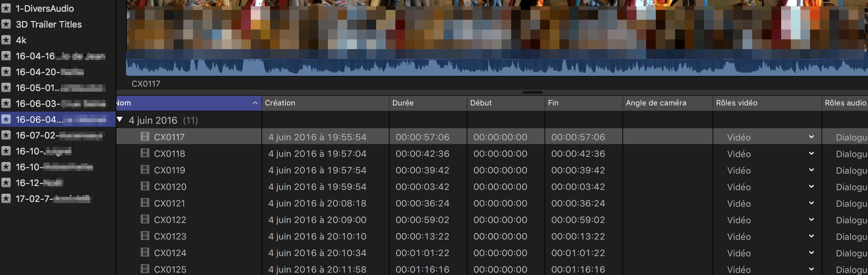Image resolution: width=868 pixels, height=275 pixels.
Task: Select the creation date 4 juin 2016 à 20:08:18
Action: click(x=317, y=203)
